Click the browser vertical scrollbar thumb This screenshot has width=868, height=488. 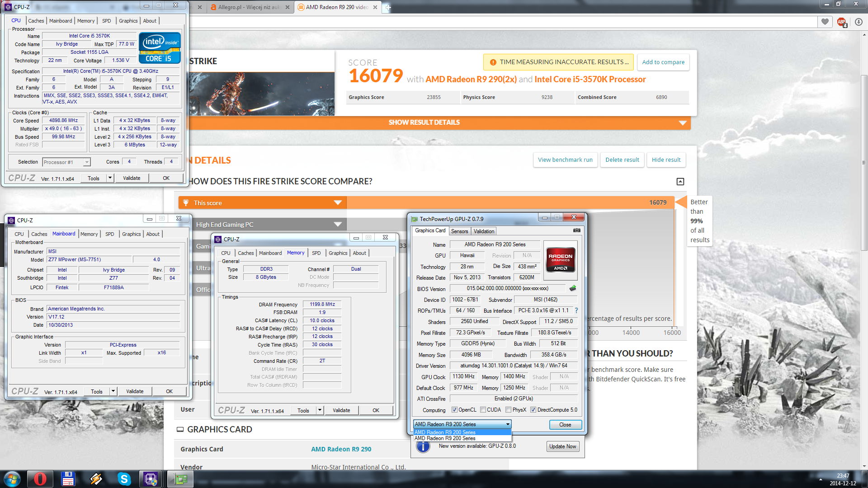pyautogui.click(x=864, y=163)
